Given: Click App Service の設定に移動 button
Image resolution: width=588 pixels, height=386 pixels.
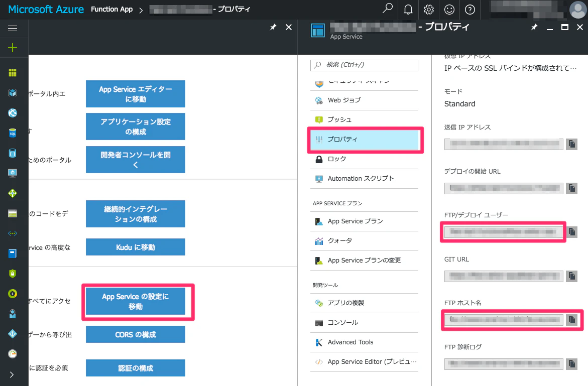Looking at the screenshot, I should (x=136, y=301).
